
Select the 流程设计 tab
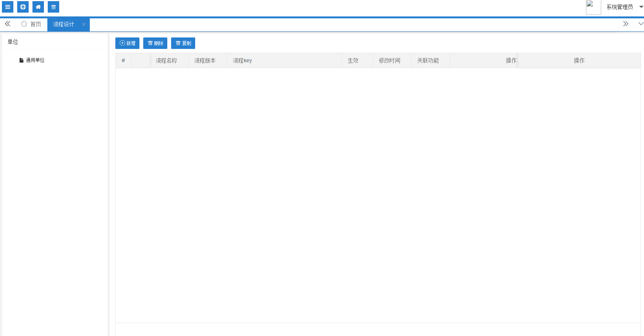tap(63, 24)
